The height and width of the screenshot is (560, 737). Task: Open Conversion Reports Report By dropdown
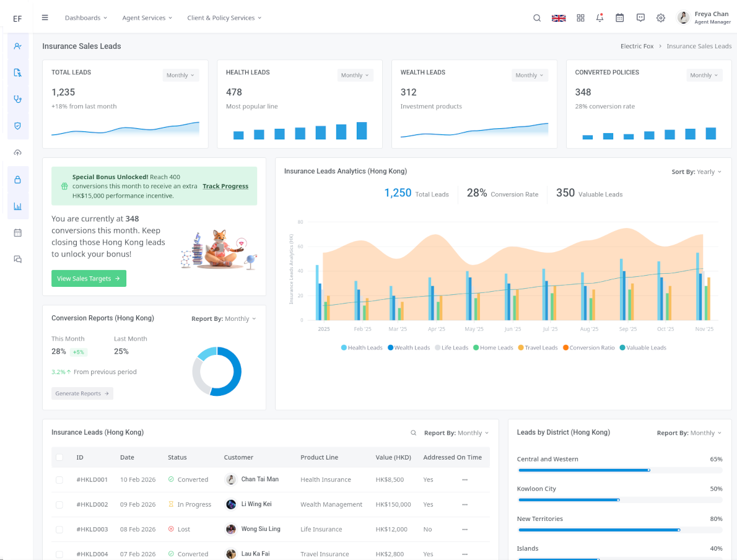224,319
